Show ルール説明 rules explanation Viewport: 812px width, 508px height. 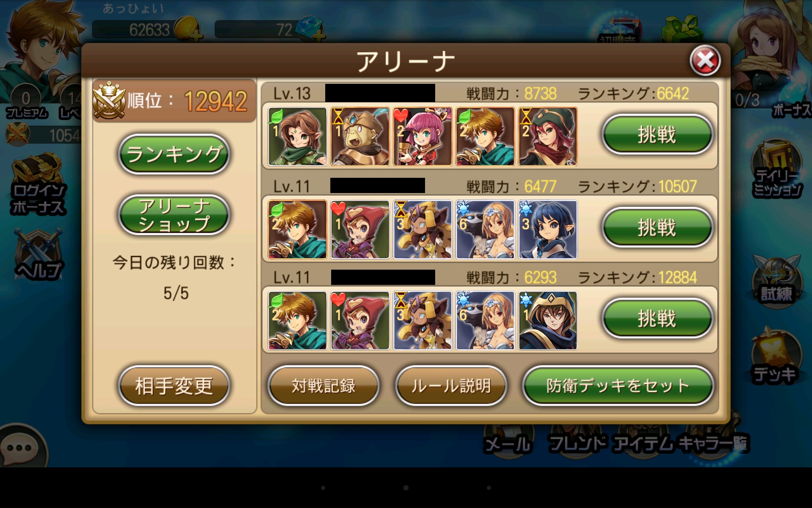tap(451, 386)
